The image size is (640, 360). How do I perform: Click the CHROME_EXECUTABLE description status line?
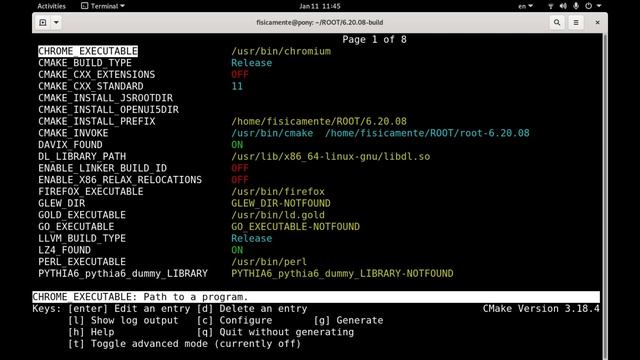(316, 297)
